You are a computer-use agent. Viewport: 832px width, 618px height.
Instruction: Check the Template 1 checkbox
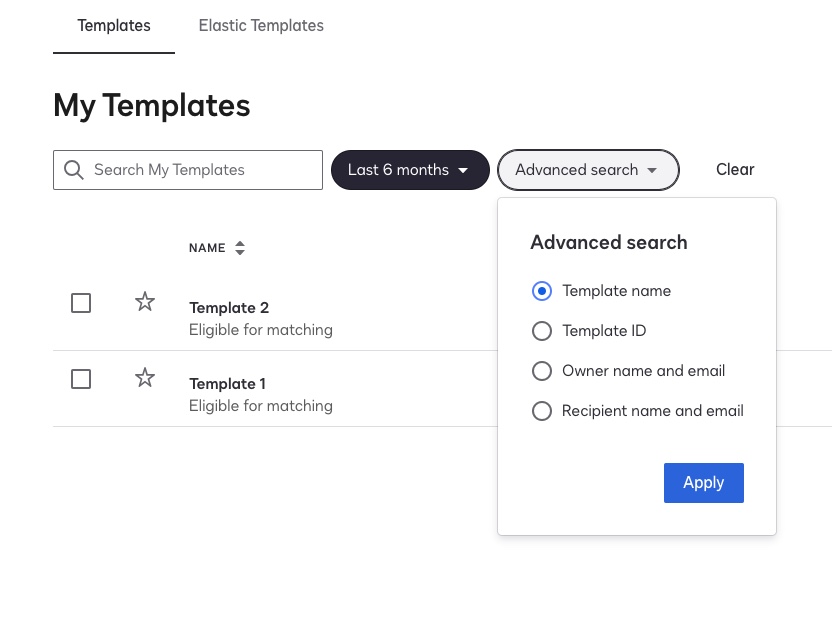point(81,379)
